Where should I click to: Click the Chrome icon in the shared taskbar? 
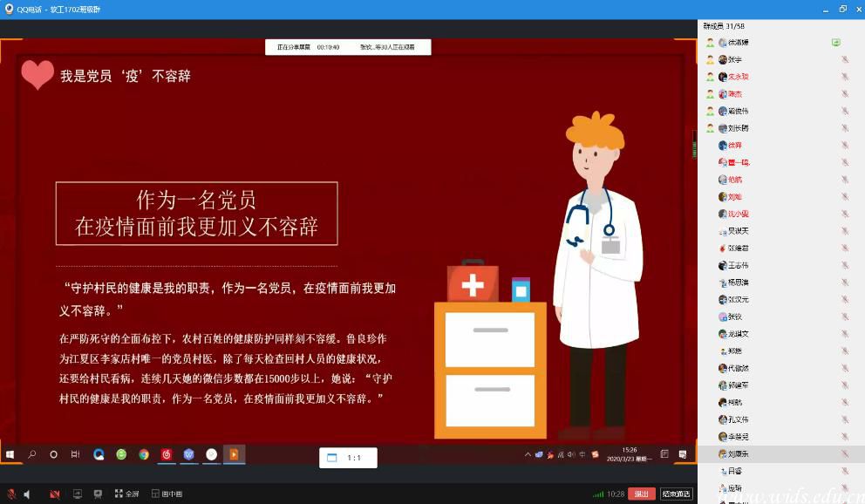pyautogui.click(x=144, y=454)
